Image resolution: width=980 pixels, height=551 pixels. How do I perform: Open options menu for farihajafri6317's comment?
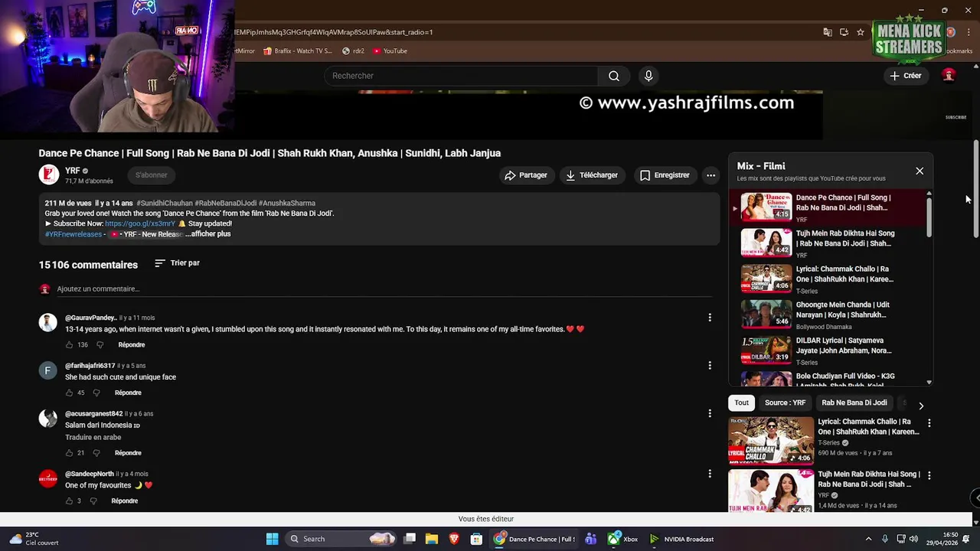coord(710,366)
